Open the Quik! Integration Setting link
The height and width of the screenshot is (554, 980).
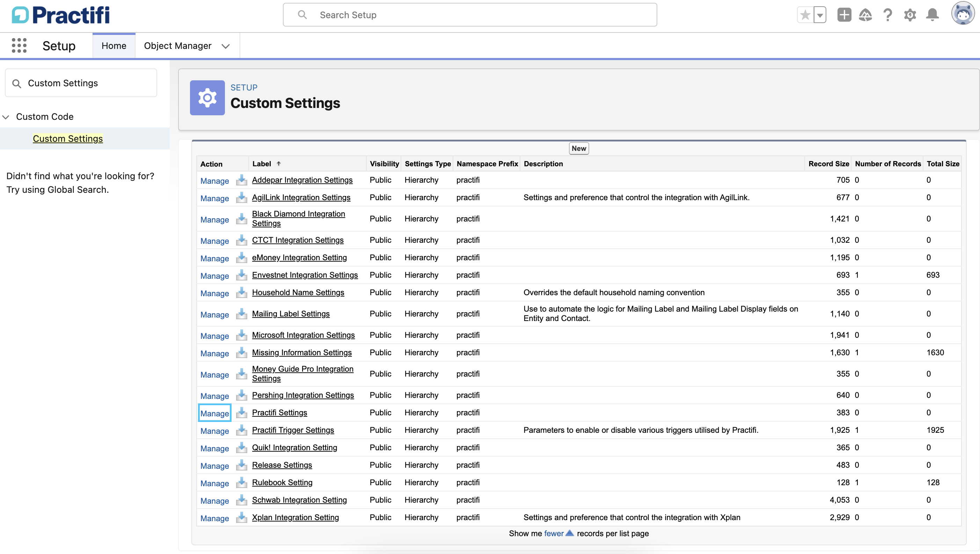(294, 447)
